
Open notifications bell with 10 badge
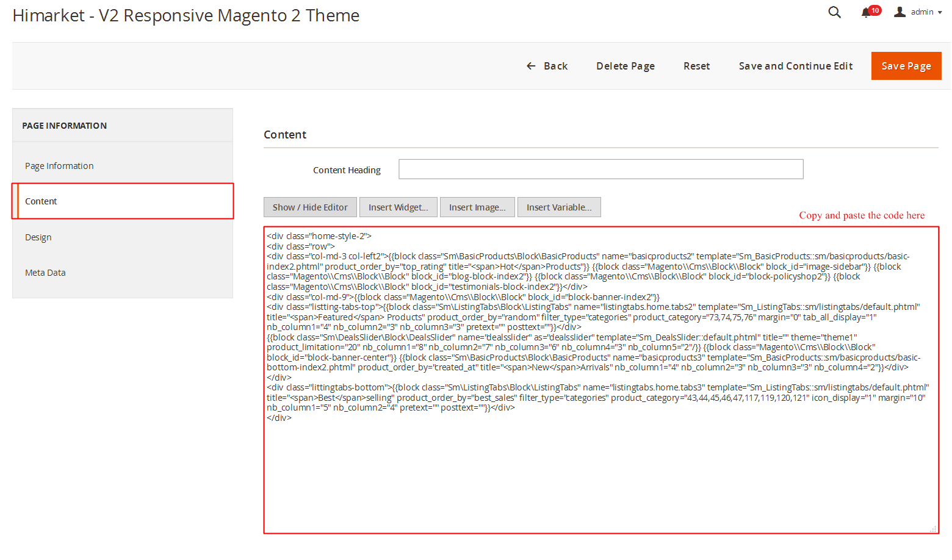click(x=871, y=12)
